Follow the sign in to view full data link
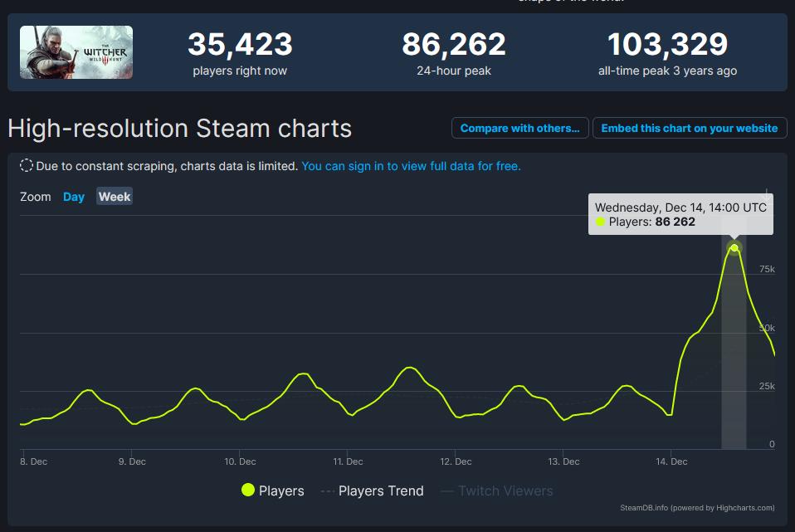The width and height of the screenshot is (795, 532). click(411, 166)
